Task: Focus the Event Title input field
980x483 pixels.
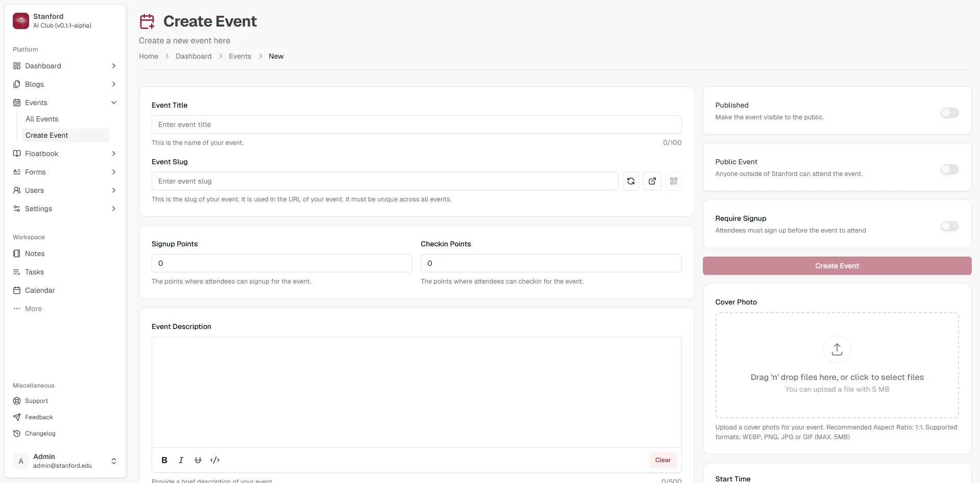Action: (416, 124)
